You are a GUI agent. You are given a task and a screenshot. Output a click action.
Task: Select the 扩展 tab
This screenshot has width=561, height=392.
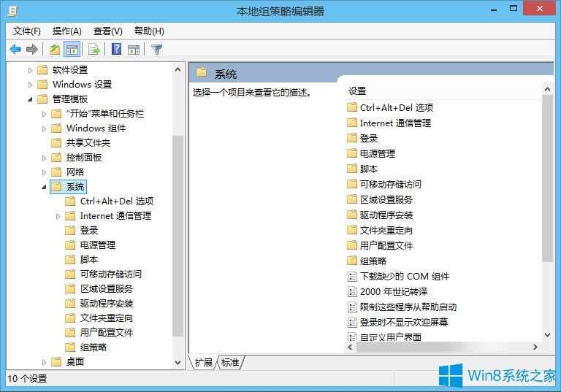pyautogui.click(x=204, y=362)
